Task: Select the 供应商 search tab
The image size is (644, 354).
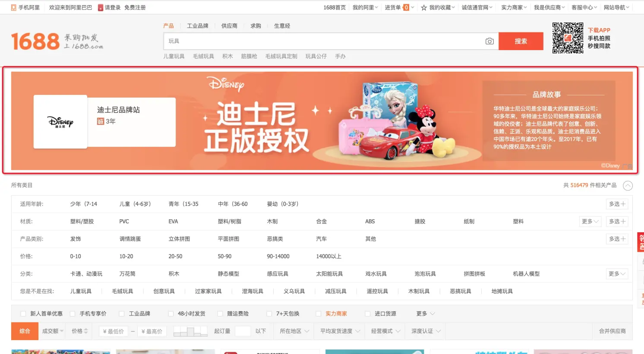Action: pos(229,26)
